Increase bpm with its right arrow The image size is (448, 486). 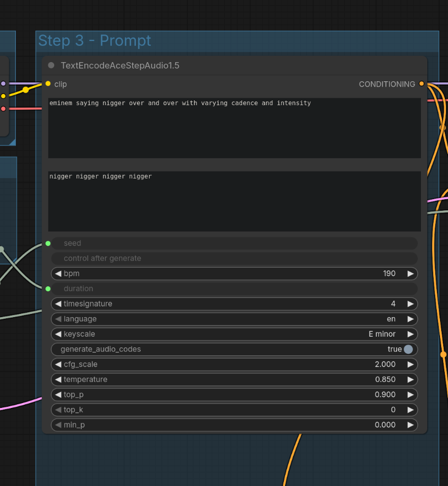point(410,274)
